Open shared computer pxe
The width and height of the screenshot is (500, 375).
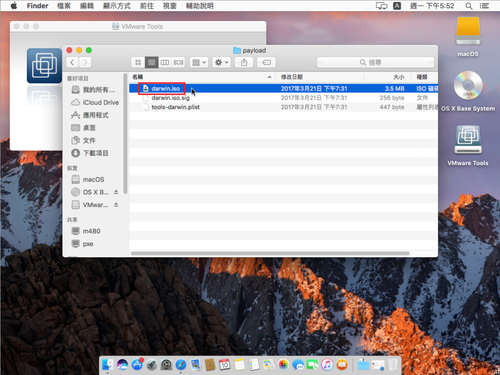(83, 244)
